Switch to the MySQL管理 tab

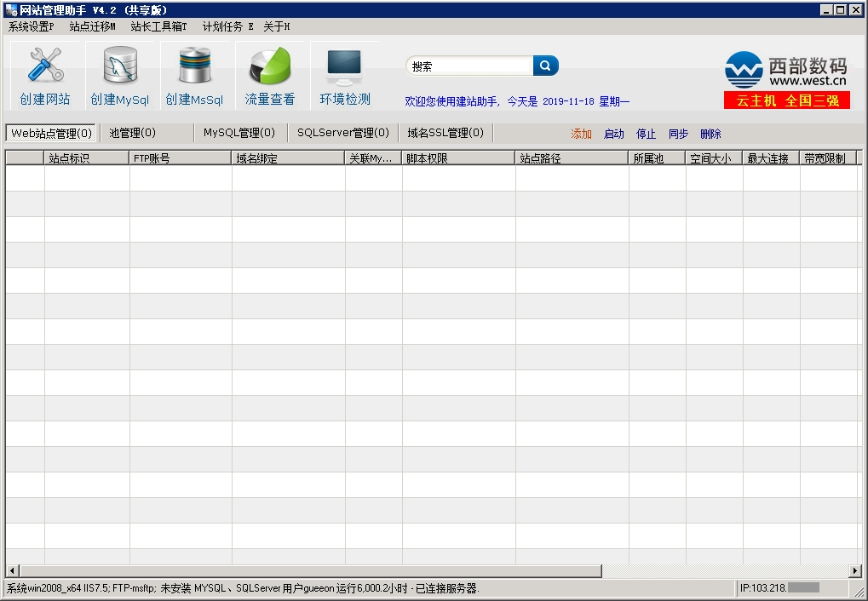pos(239,133)
